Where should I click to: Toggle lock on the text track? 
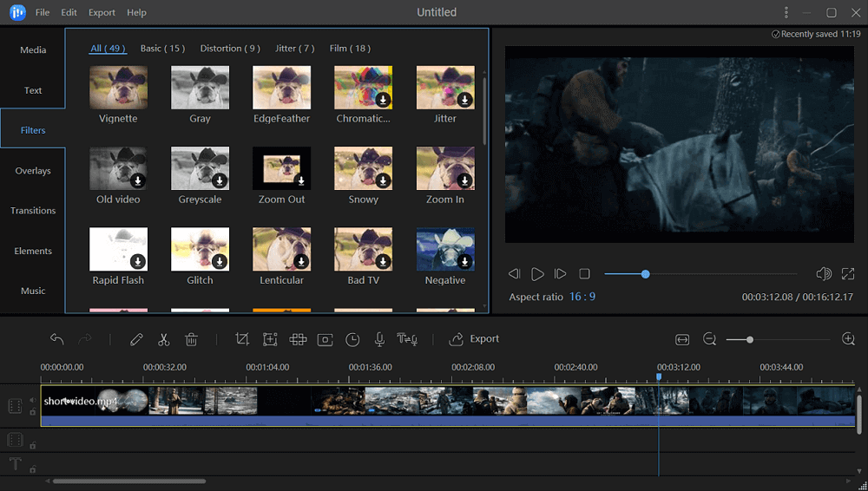click(33, 469)
